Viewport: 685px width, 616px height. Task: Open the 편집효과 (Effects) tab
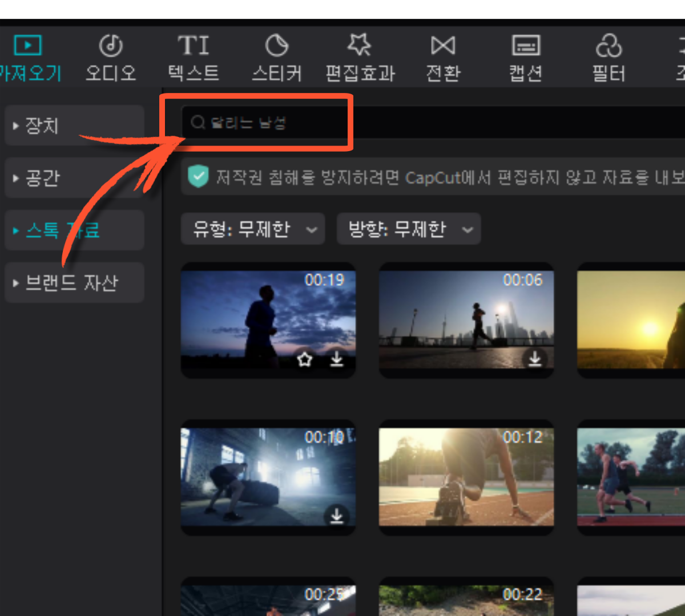pyautogui.click(x=360, y=58)
